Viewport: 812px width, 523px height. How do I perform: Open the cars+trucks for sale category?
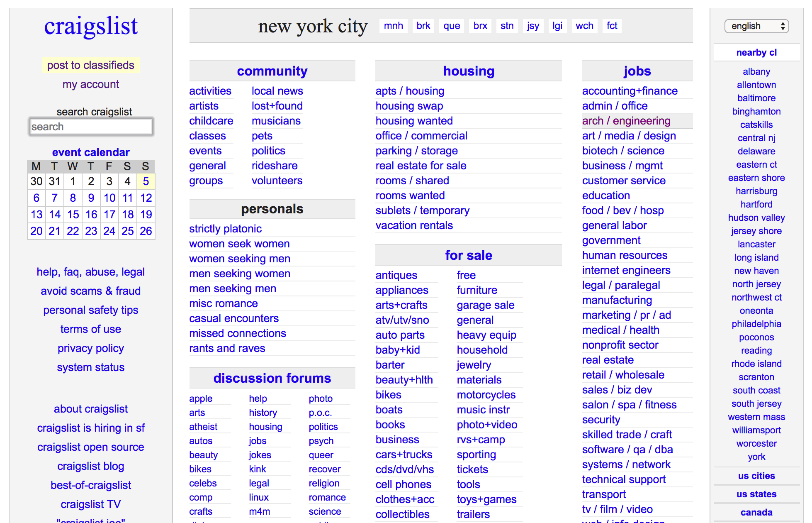404,455
